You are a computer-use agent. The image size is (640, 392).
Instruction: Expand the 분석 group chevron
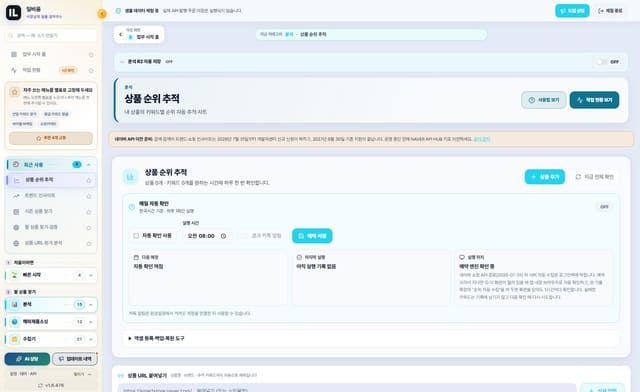point(91,305)
